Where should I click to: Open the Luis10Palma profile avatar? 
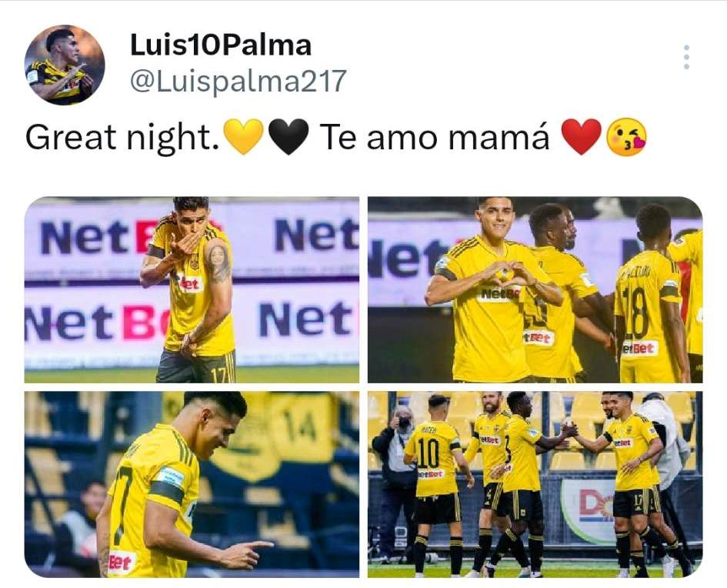[65, 65]
